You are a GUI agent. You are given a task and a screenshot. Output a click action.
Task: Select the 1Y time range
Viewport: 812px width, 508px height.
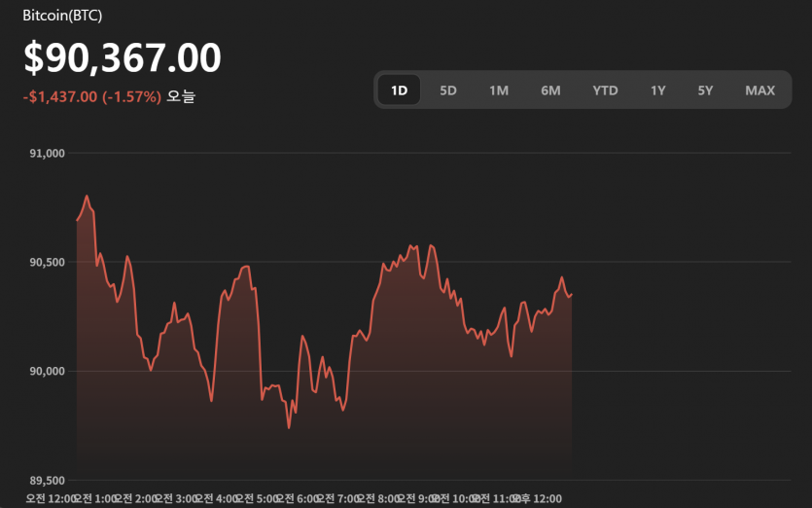(658, 91)
